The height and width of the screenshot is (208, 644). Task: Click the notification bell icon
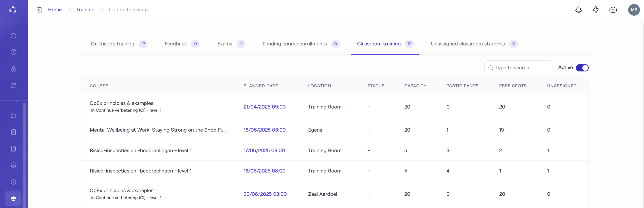click(578, 10)
